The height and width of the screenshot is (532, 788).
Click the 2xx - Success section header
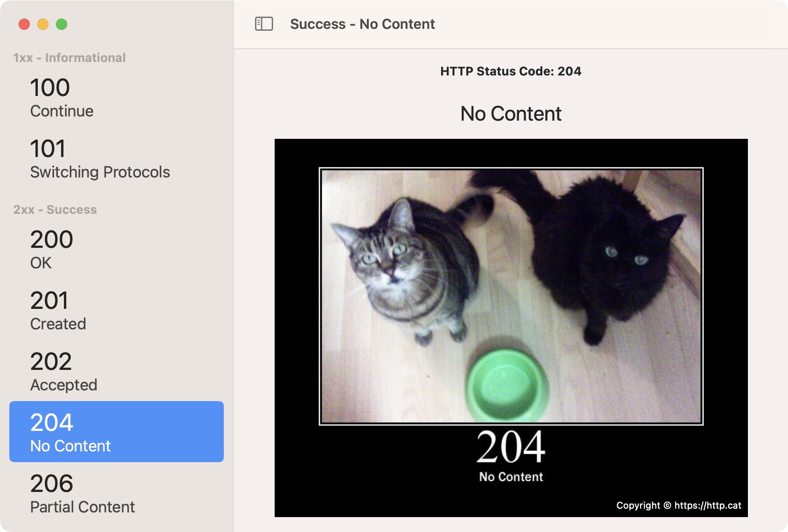tap(55, 210)
